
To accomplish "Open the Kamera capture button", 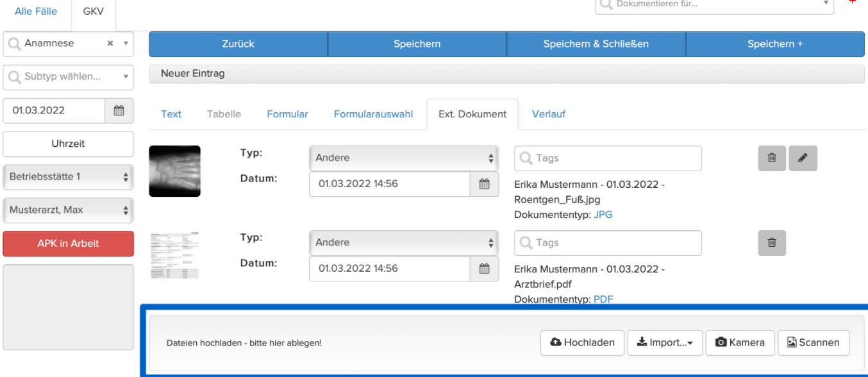I will tap(740, 342).
